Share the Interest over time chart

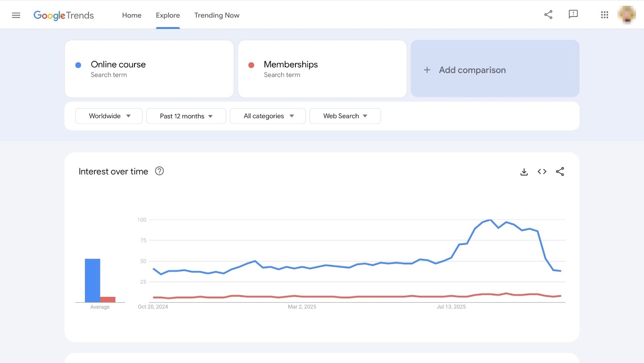[560, 172]
